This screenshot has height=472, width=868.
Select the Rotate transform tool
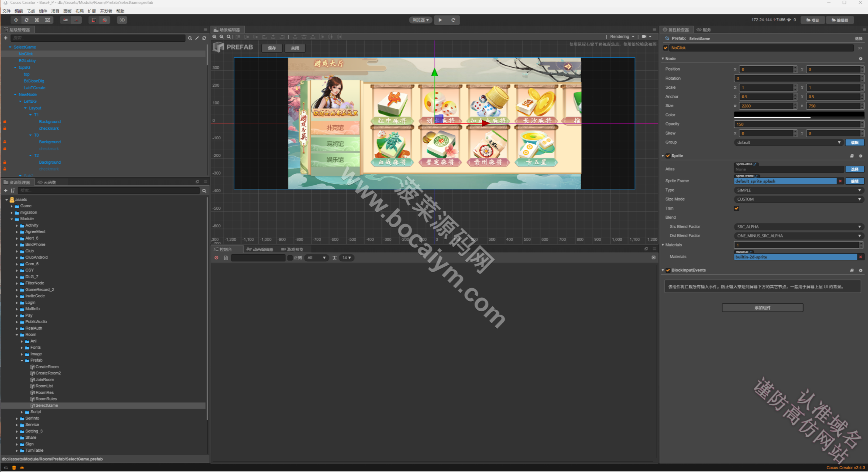[x=26, y=20]
